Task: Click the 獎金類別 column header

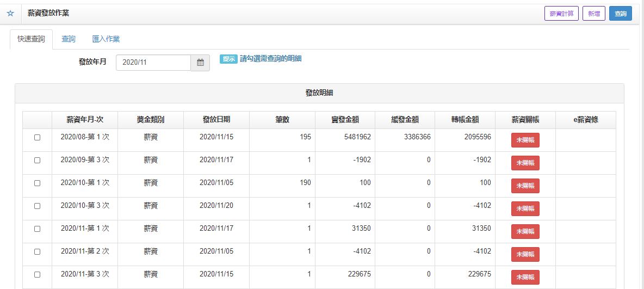Action: coord(151,120)
